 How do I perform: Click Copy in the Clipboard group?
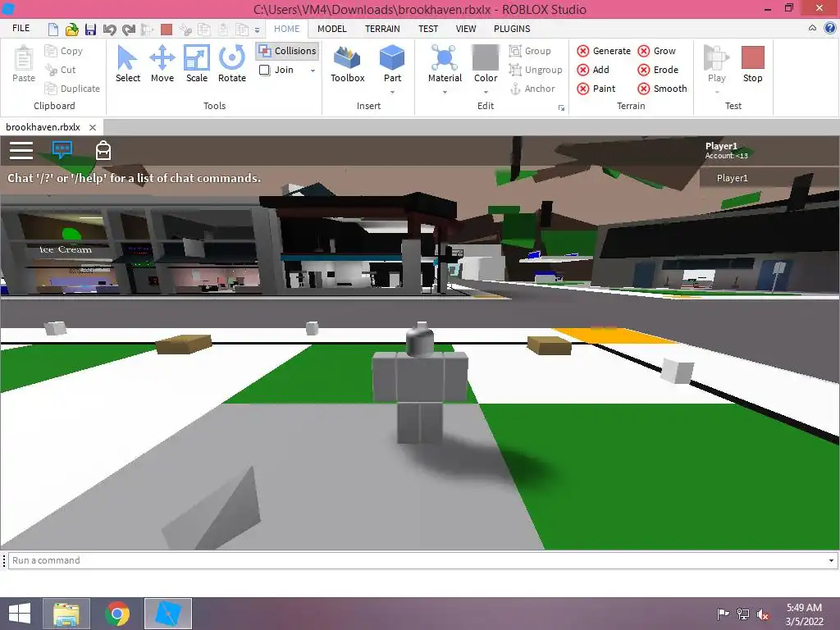(x=64, y=51)
